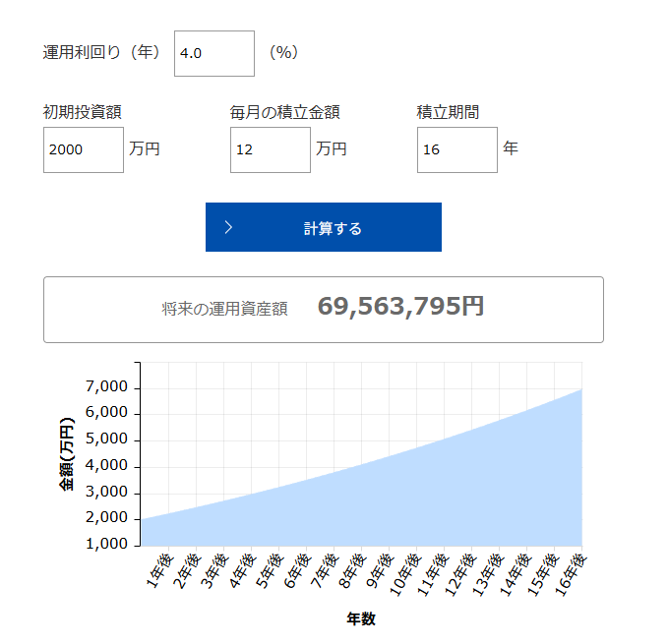
Task: Click the 将来の運用資産額 result label
Action: [224, 309]
